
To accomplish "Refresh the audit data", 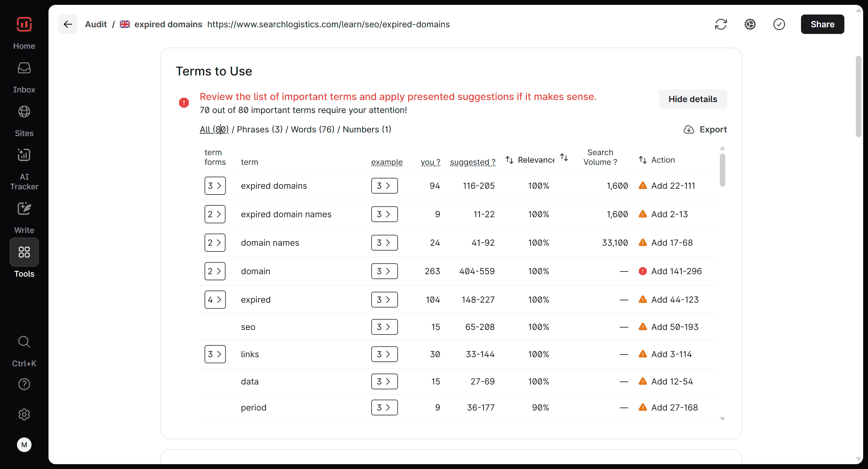I will click(721, 24).
